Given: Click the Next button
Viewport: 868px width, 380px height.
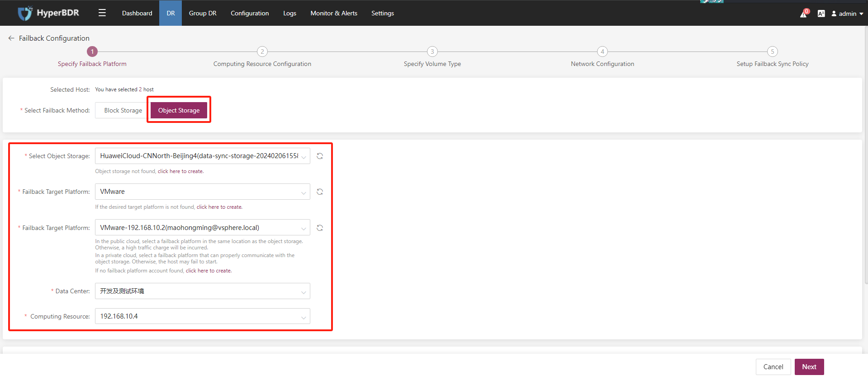Looking at the screenshot, I should click(809, 367).
